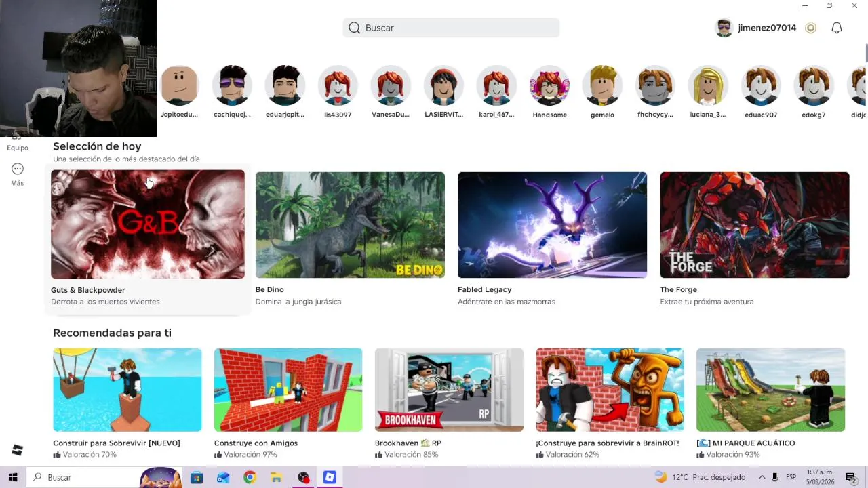Open File Explorer from the taskbar

(x=276, y=477)
